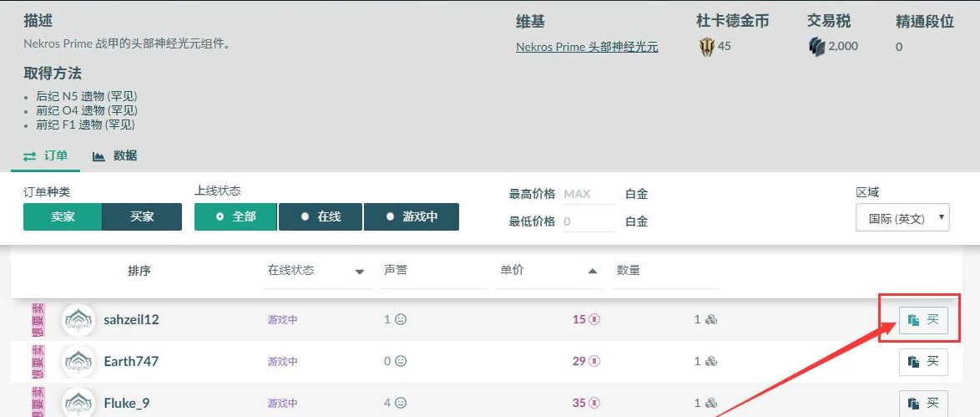Screen dimensions: 980x417
Task: Open the 区域 region dropdown
Action: [x=902, y=218]
